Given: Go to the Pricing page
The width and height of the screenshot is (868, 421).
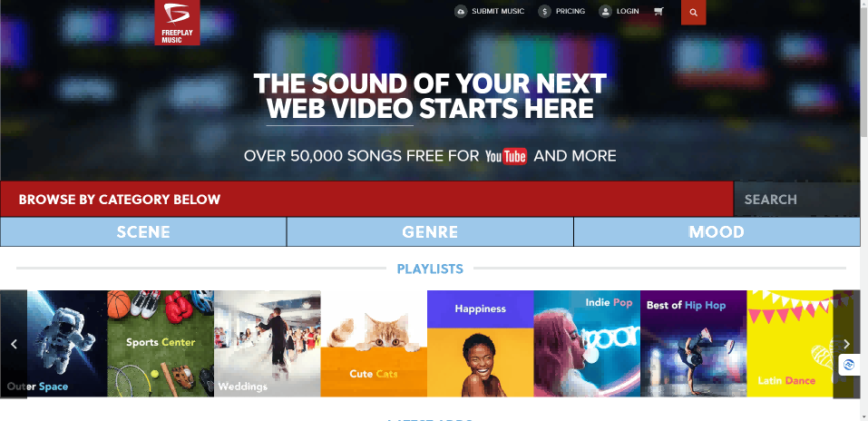Looking at the screenshot, I should pos(571,11).
